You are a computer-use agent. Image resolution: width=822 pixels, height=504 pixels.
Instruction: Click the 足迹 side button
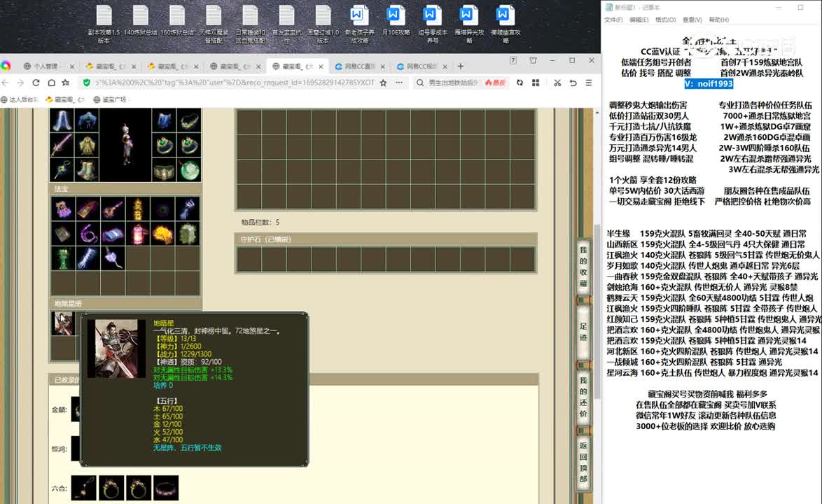(x=583, y=331)
